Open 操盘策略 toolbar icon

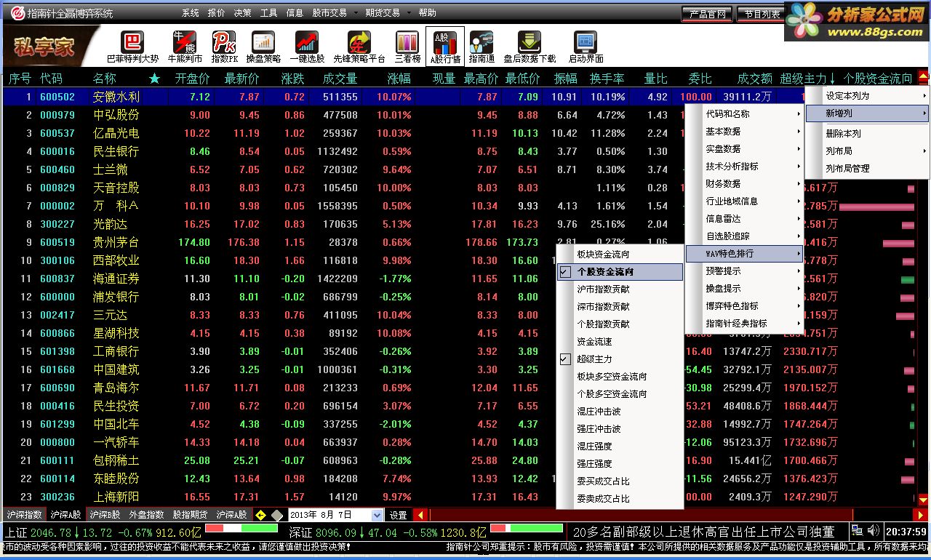(263, 47)
